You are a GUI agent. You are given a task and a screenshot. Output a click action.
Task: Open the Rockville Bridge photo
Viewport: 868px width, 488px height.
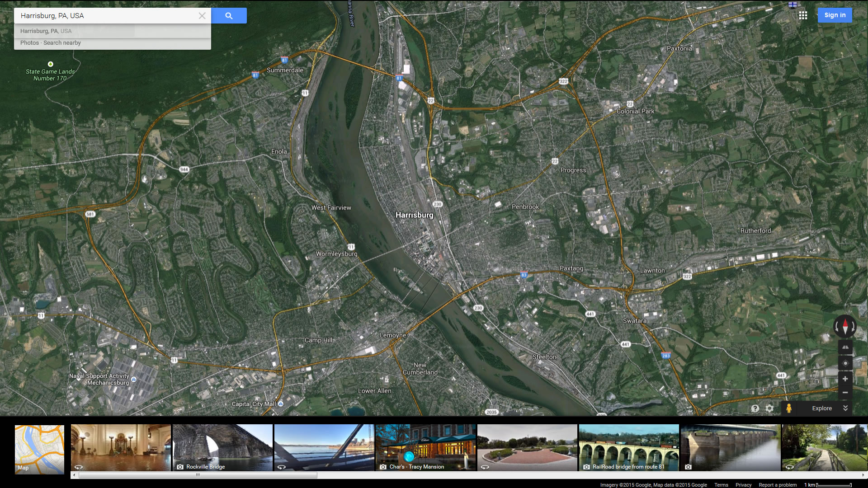point(222,447)
